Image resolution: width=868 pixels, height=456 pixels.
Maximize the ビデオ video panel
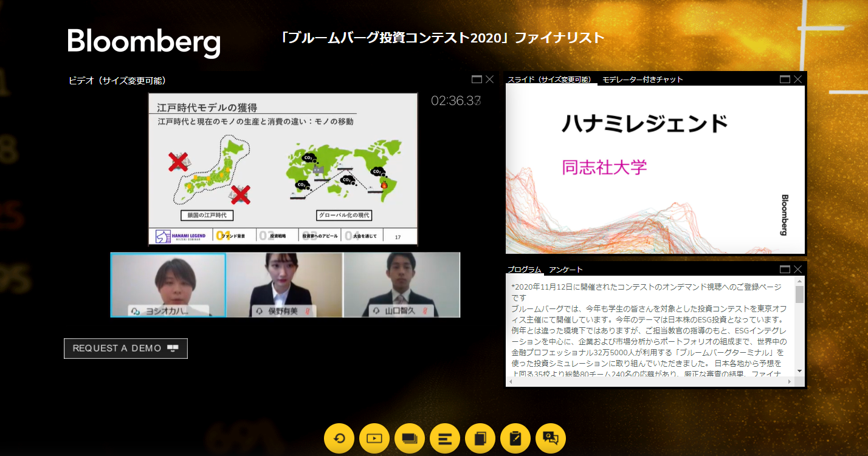pos(477,80)
